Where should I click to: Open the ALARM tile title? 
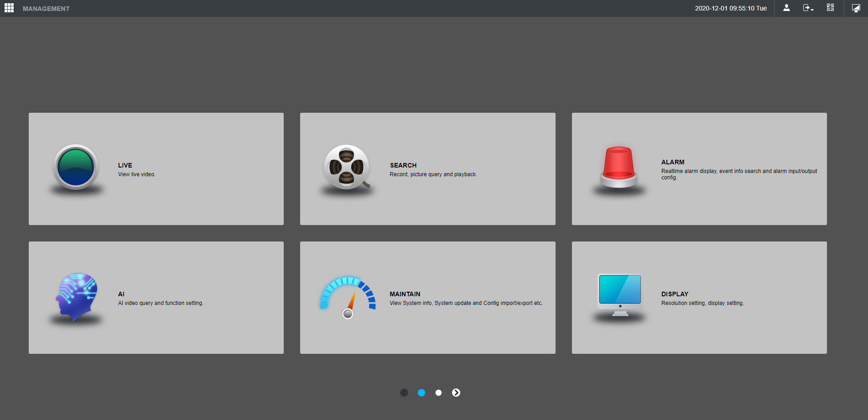[x=673, y=162]
